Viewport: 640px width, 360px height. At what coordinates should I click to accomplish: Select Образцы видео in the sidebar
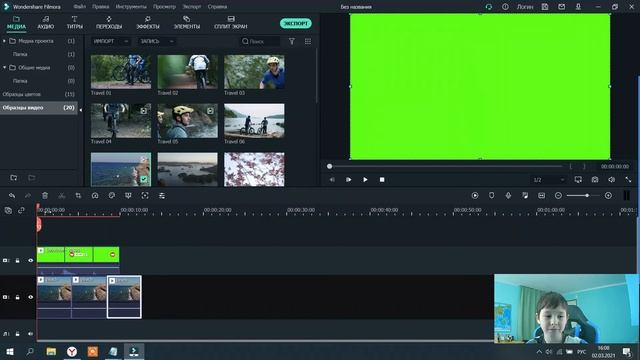pyautogui.click(x=38, y=108)
